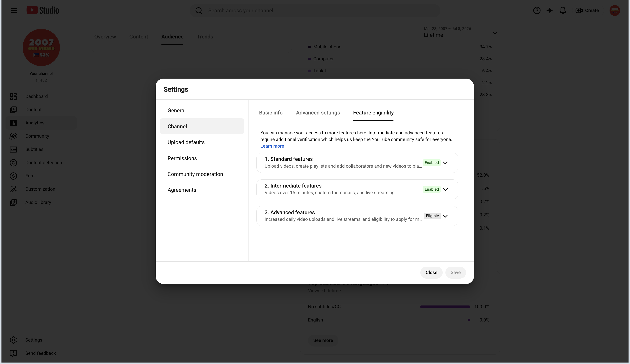This screenshot has height=364, width=630.
Task: Click the search magnifier icon
Action: point(199,10)
